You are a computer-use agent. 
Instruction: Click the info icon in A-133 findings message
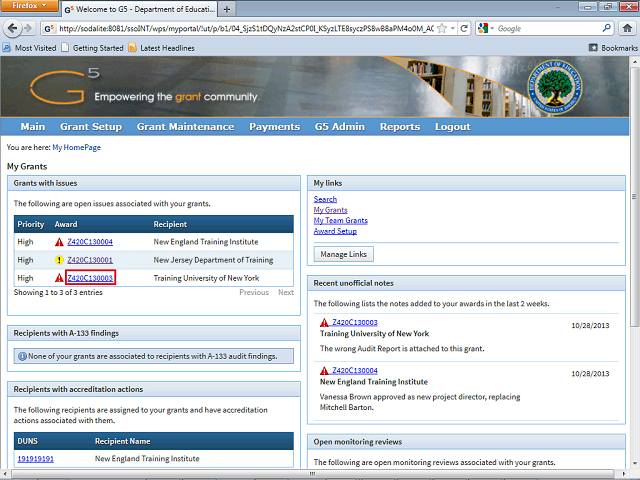pyautogui.click(x=22, y=356)
